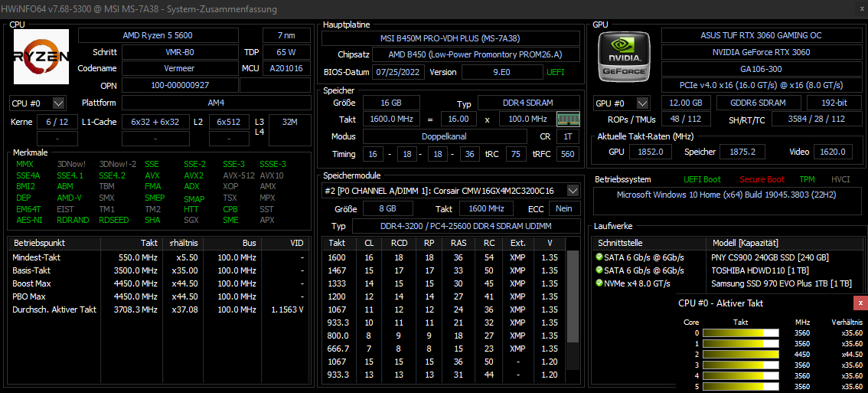Click the VMR-B0 stepping field
Image resolution: width=868 pixels, height=393 pixels.
pyautogui.click(x=180, y=52)
